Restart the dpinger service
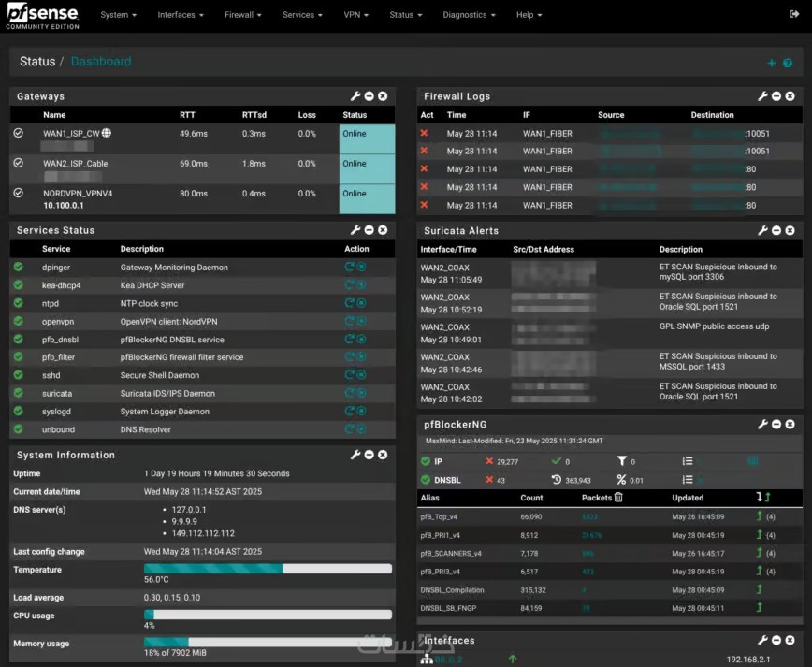 coord(350,267)
